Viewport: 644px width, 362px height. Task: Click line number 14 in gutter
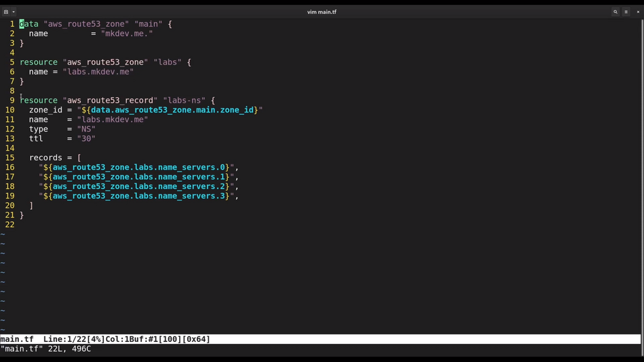10,148
